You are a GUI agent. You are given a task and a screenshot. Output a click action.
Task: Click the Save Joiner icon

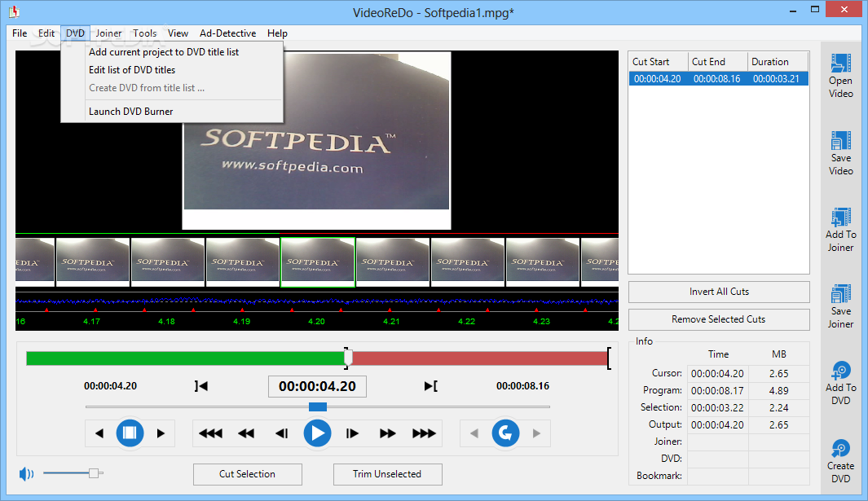[840, 294]
